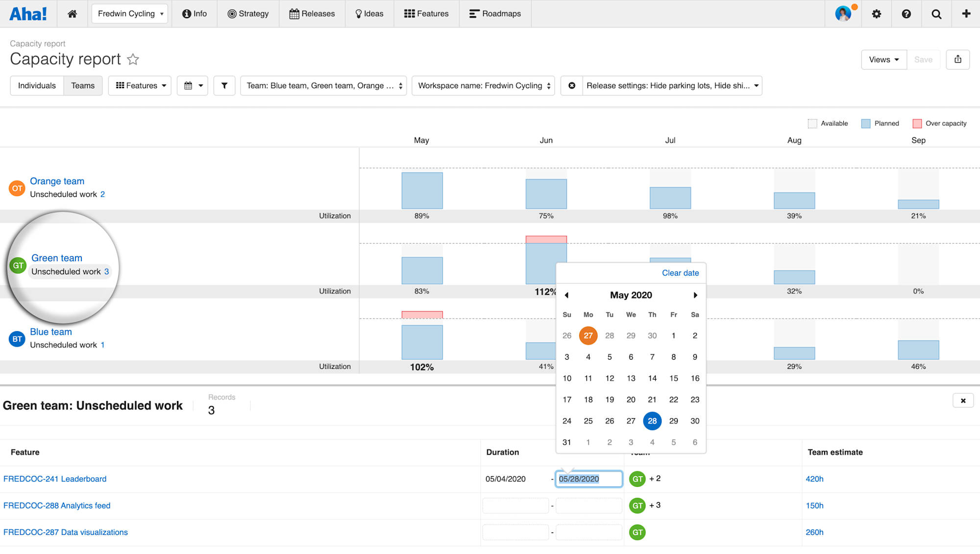Click the Clear date link in the calendar
980x554 pixels.
(x=680, y=273)
